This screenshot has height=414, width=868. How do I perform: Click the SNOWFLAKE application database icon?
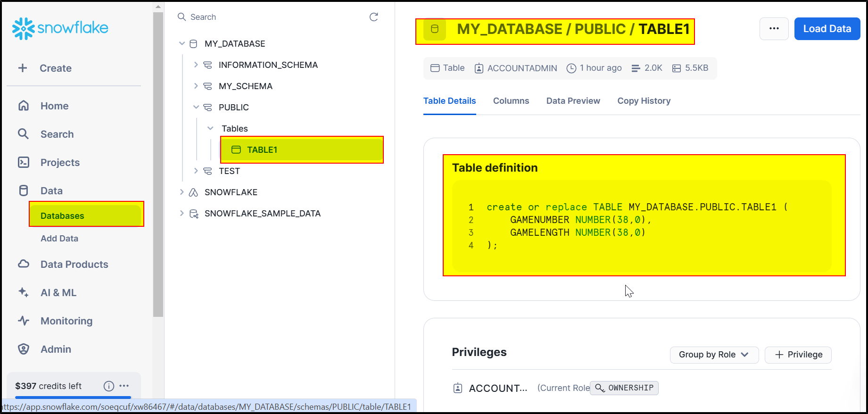[x=193, y=192]
